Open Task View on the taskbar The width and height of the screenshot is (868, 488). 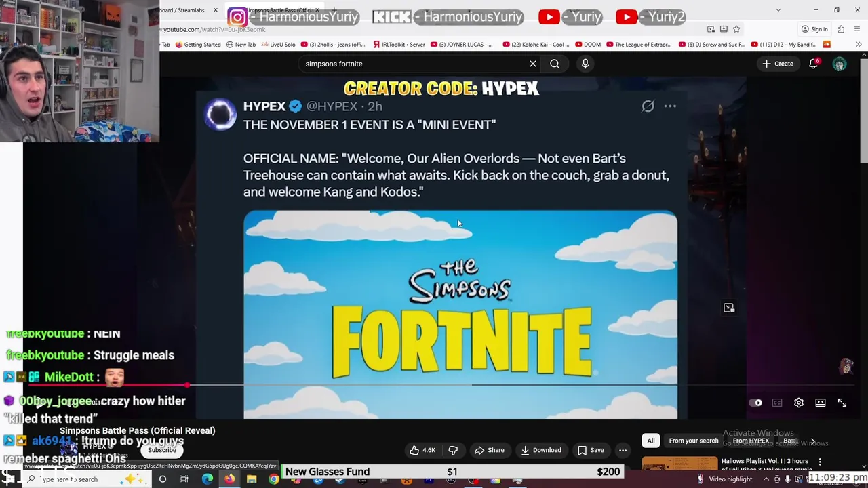click(x=184, y=479)
